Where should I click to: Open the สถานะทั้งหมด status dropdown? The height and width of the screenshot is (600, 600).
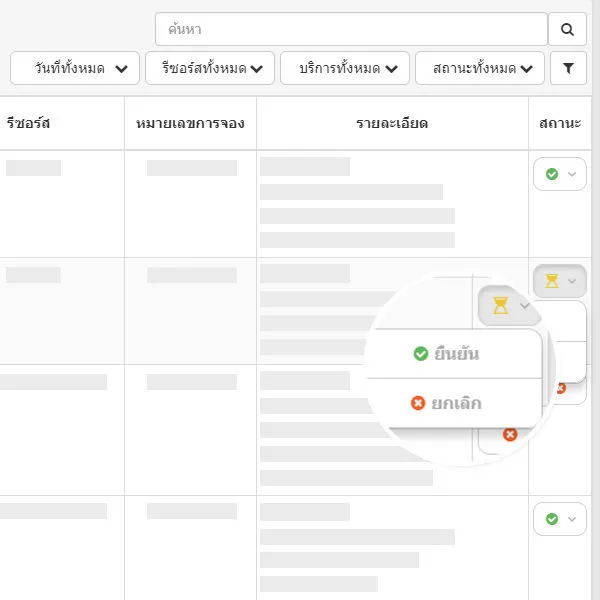pyautogui.click(x=479, y=68)
